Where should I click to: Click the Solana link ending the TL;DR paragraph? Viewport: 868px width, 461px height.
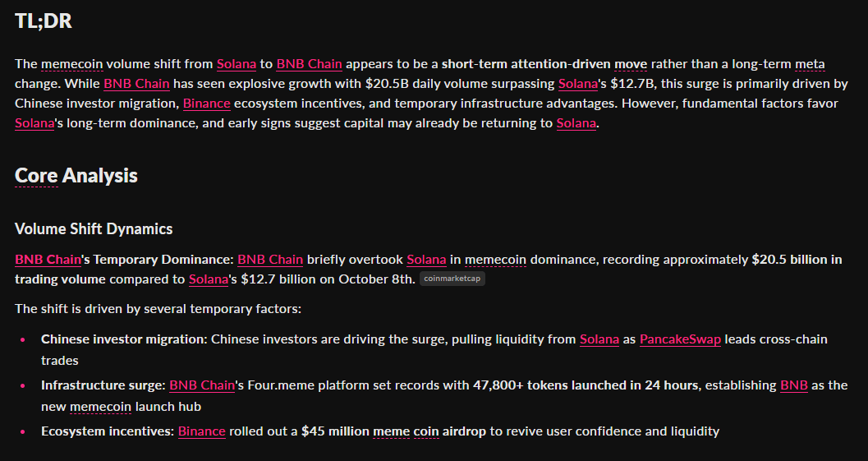click(576, 123)
